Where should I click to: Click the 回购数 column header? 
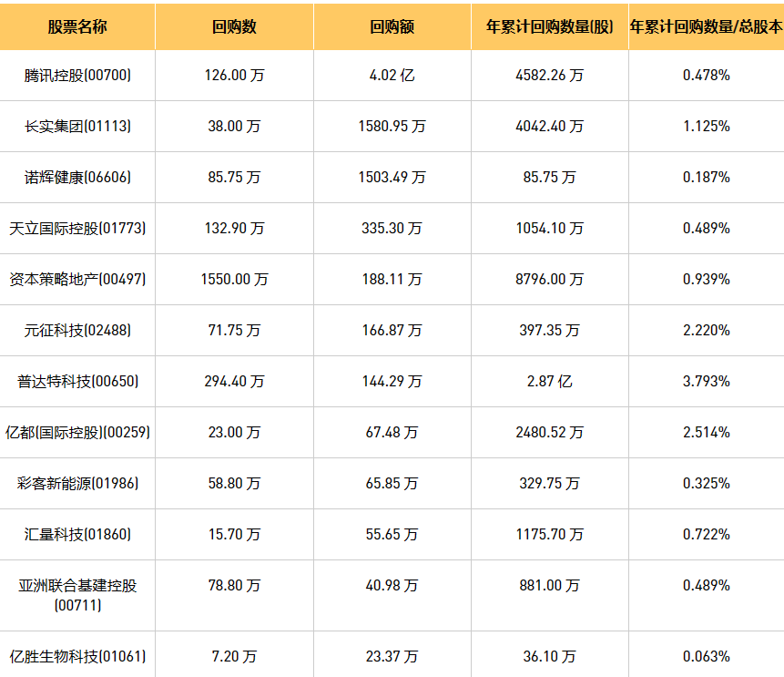pyautogui.click(x=234, y=27)
